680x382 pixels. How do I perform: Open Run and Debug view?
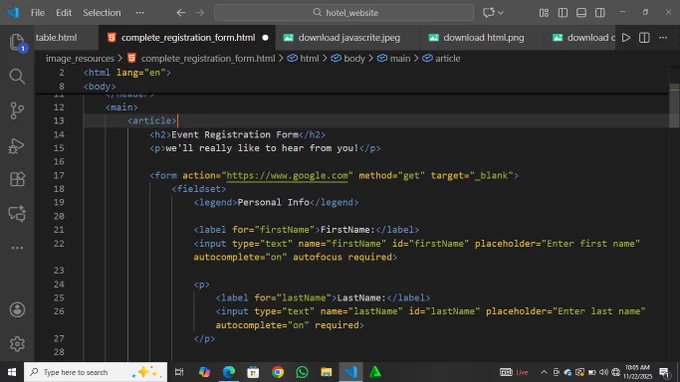tap(17, 146)
